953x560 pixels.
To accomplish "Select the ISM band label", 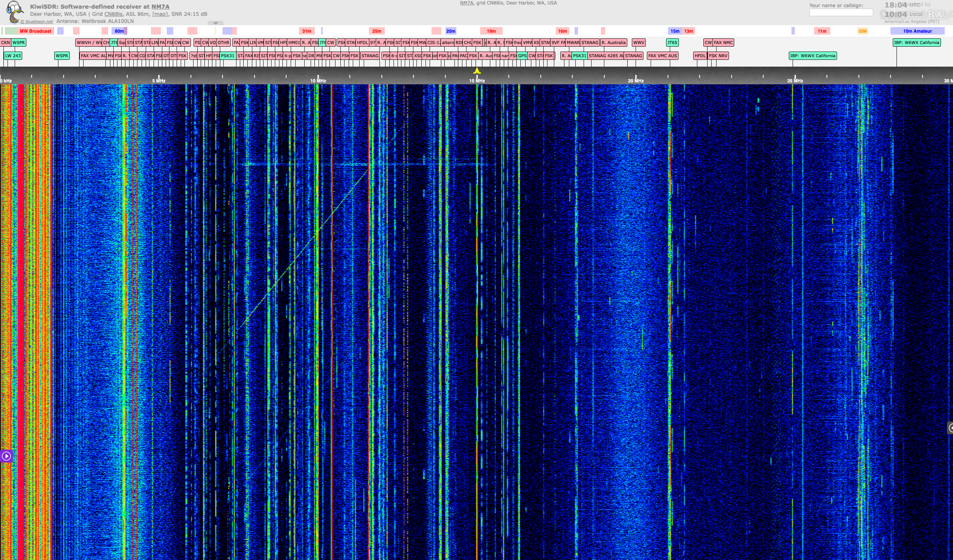I will click(x=862, y=31).
